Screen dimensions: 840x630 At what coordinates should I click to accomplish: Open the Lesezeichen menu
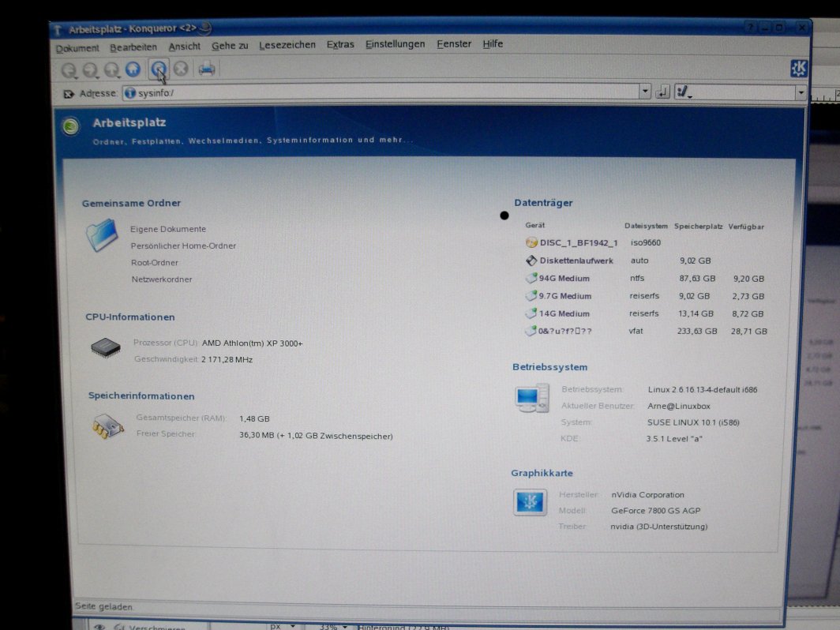[287, 45]
